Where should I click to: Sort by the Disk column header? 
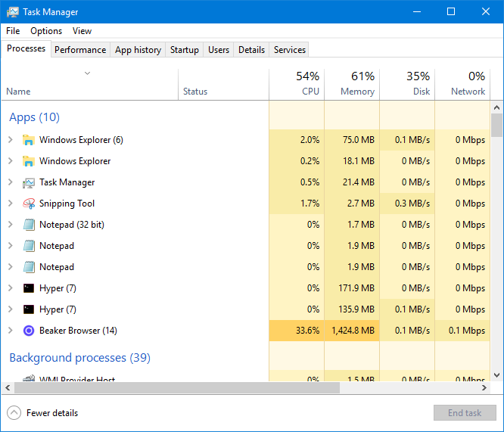407,84
